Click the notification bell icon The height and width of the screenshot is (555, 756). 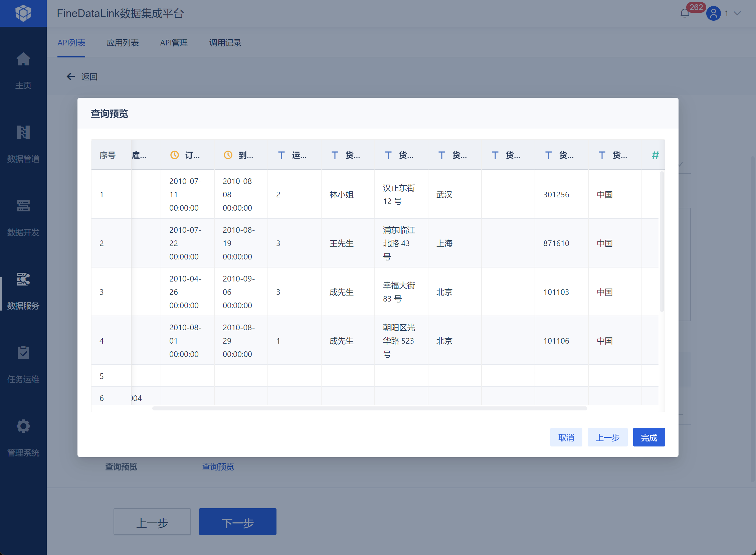click(x=685, y=13)
